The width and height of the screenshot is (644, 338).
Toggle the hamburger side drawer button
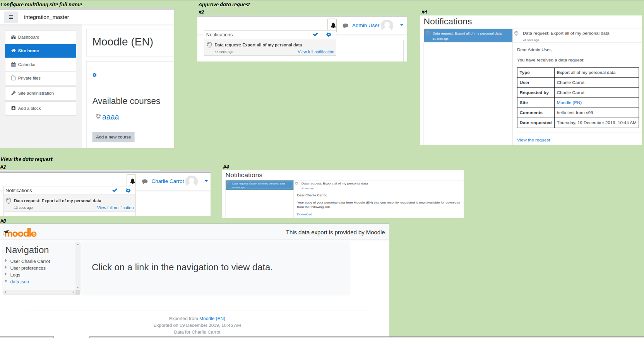pyautogui.click(x=11, y=17)
